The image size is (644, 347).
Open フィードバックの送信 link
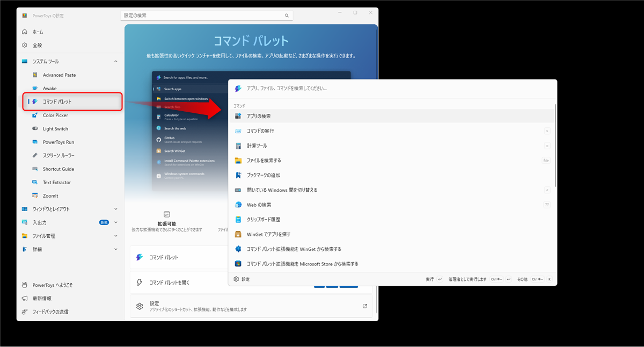coord(50,312)
